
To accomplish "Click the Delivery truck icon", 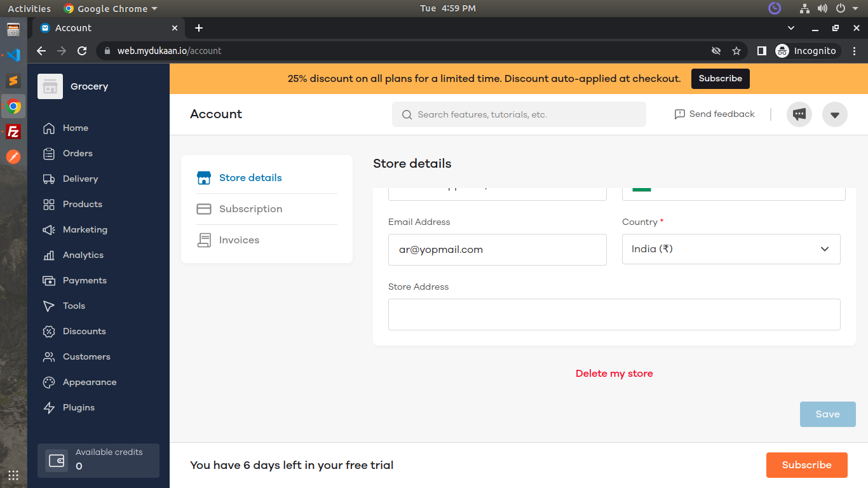I will point(49,179).
